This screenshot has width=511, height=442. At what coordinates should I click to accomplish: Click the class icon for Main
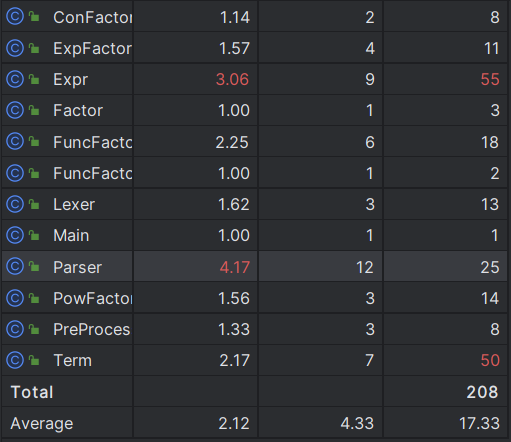(x=15, y=235)
